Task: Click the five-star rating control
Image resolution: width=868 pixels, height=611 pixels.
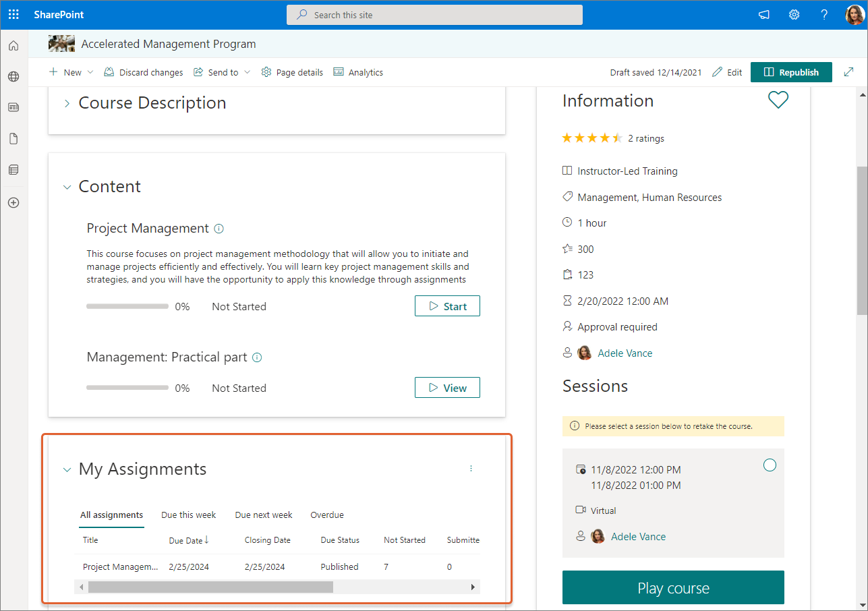Action: [x=591, y=138]
